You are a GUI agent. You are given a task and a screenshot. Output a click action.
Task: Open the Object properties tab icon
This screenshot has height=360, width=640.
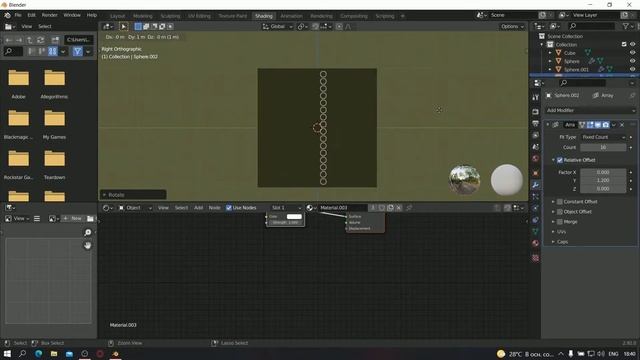tap(536, 173)
